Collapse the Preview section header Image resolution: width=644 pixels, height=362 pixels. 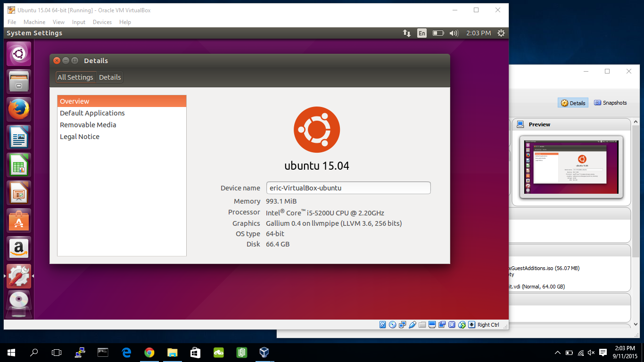click(571, 124)
